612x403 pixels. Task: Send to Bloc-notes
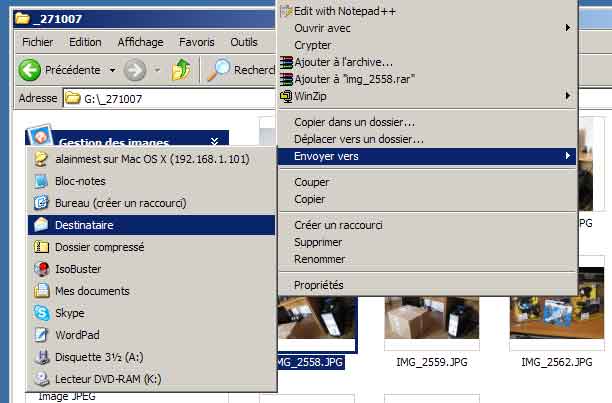click(x=151, y=181)
